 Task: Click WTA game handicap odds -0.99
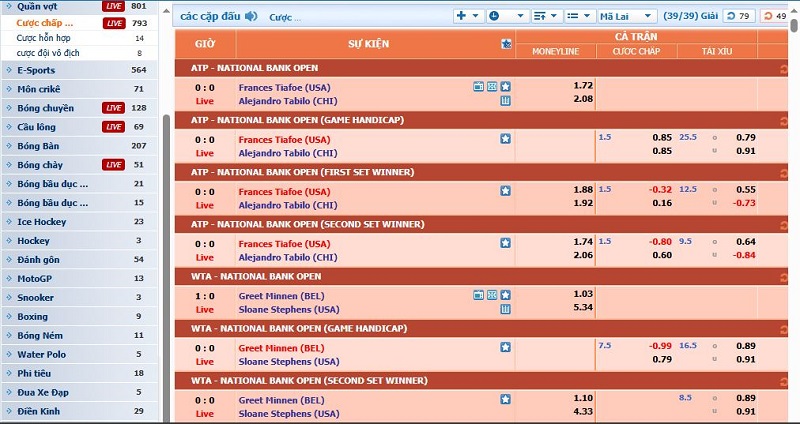pos(660,346)
